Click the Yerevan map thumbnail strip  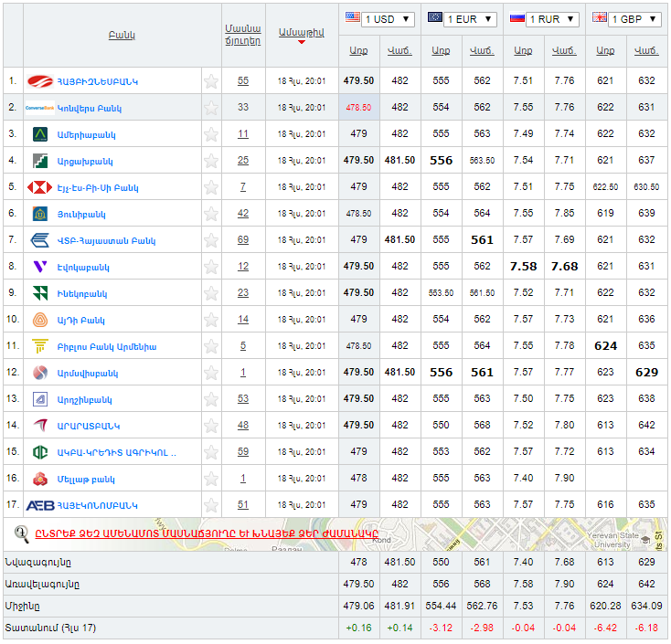[335, 534]
